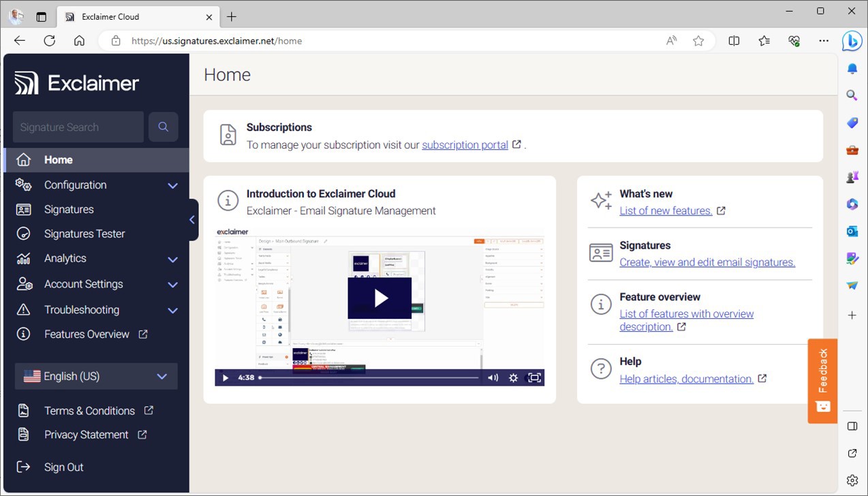Click the orange Feedback tab
This screenshot has width=868, height=496.
(822, 381)
